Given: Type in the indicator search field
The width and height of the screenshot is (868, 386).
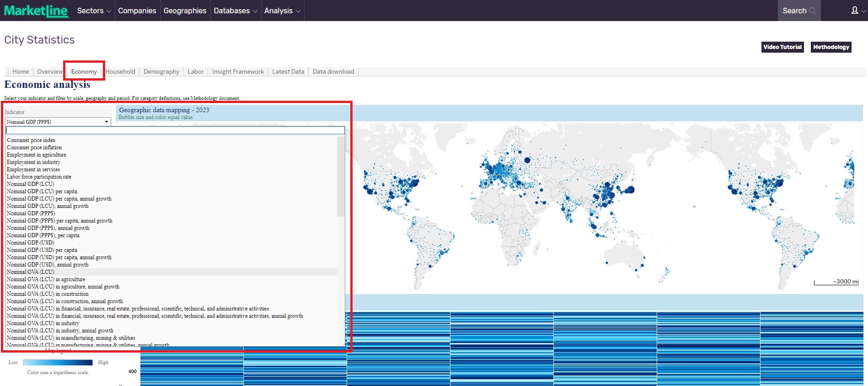Looking at the screenshot, I should pos(175,130).
